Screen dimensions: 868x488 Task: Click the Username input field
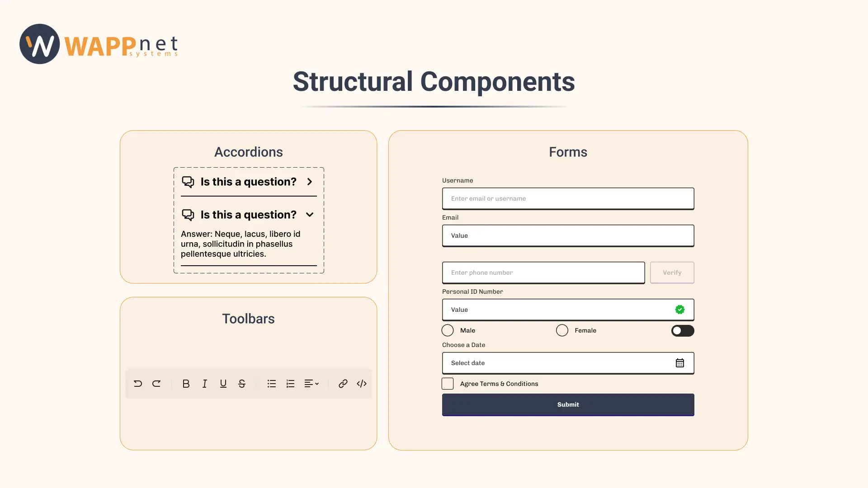tap(567, 198)
